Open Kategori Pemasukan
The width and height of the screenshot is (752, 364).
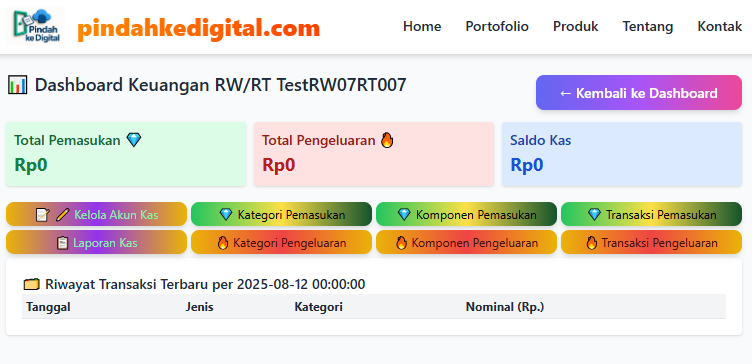pyautogui.click(x=282, y=214)
